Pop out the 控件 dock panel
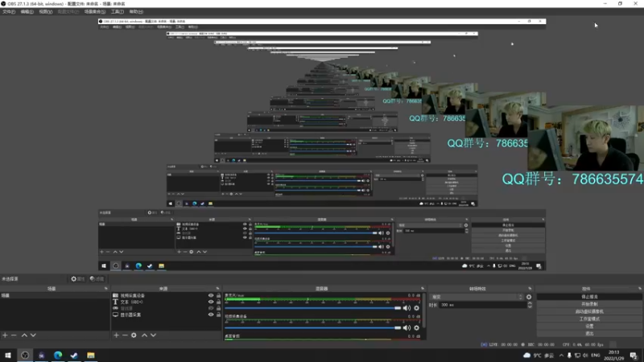The image size is (644, 362). point(640,289)
